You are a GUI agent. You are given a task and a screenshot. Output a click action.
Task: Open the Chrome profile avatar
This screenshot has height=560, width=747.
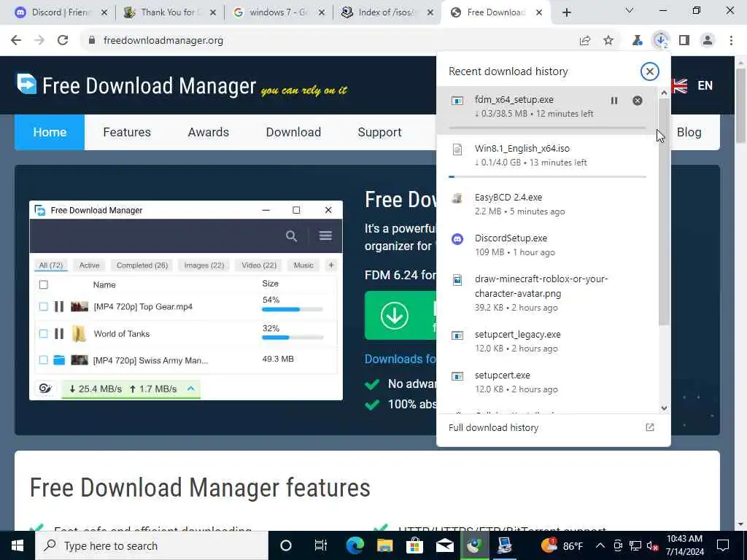708,41
